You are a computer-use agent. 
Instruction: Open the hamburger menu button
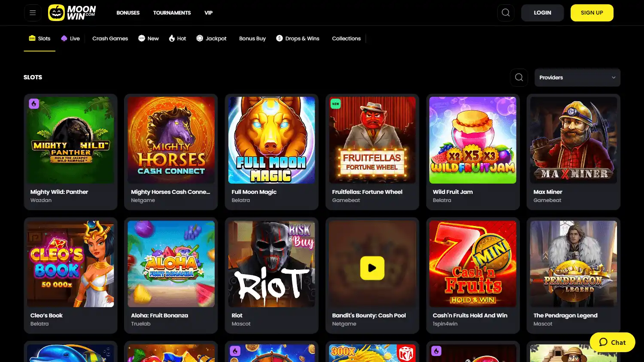click(33, 13)
